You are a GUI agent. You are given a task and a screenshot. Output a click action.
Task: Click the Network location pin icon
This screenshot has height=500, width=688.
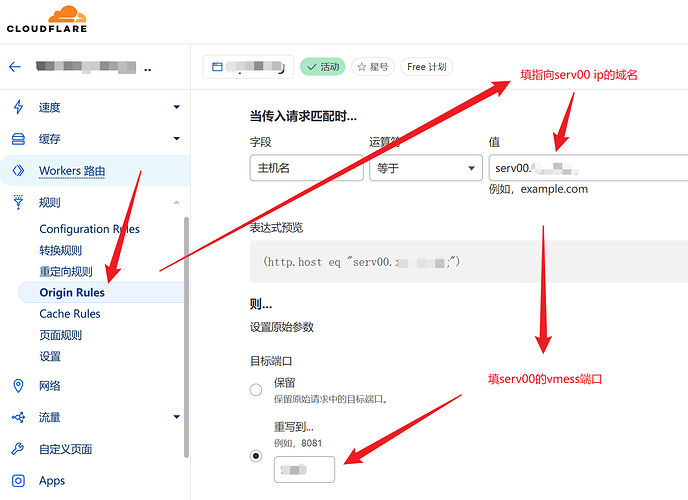click(x=18, y=386)
